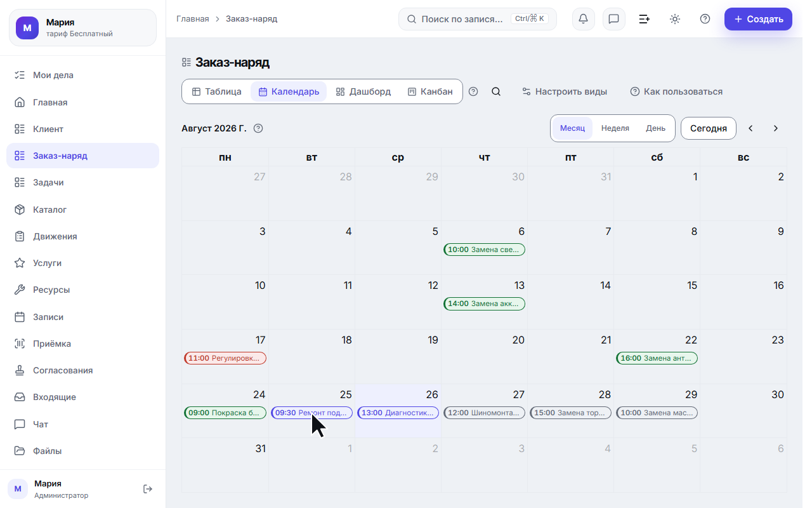The height and width of the screenshot is (508, 812).
Task: Click the logout icon next to Мария
Action: [x=148, y=489]
